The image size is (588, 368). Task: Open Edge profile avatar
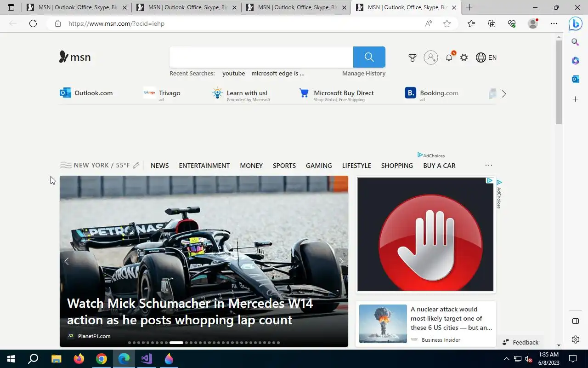tap(533, 23)
